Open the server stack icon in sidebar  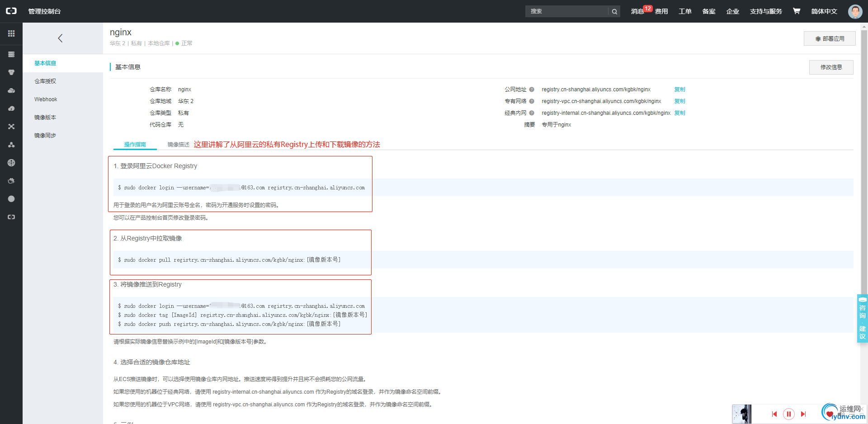pos(11,54)
